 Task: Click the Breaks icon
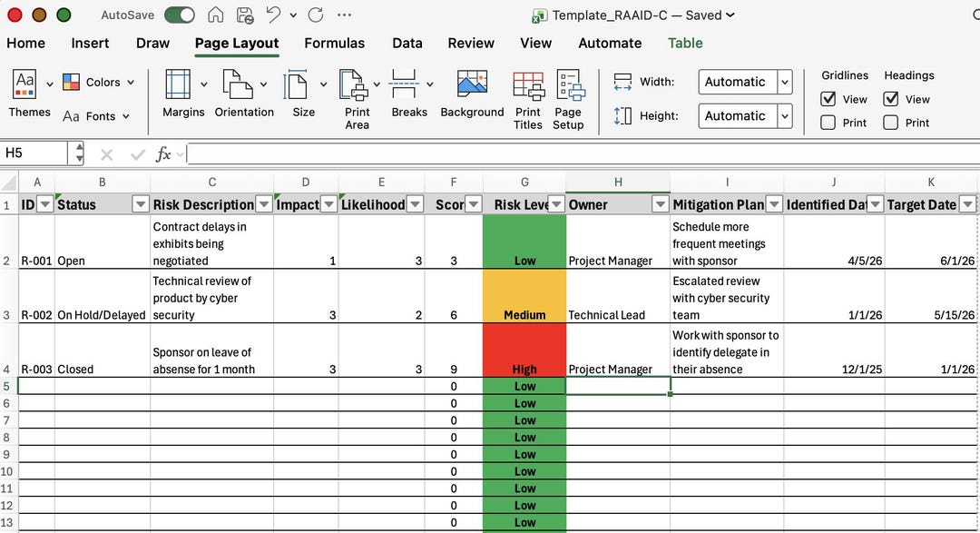pyautogui.click(x=404, y=84)
